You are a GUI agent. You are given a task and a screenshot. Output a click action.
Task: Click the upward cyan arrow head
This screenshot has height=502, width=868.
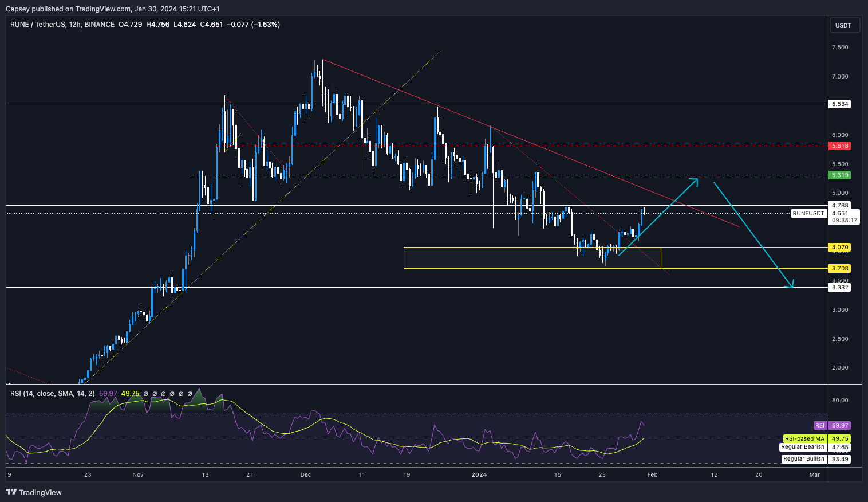pos(695,181)
